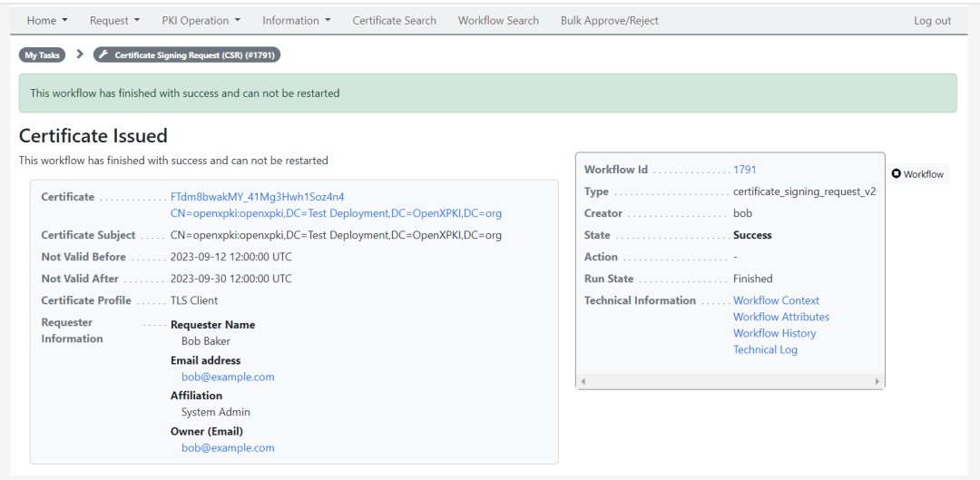Click the Certificate Issued heading
Screen dimensions: 980x480
coord(93,135)
